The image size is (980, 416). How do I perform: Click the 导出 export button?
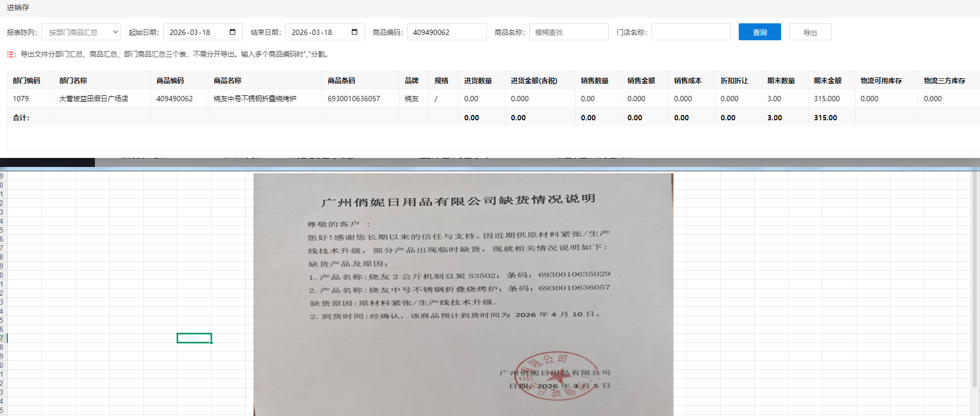(x=810, y=32)
